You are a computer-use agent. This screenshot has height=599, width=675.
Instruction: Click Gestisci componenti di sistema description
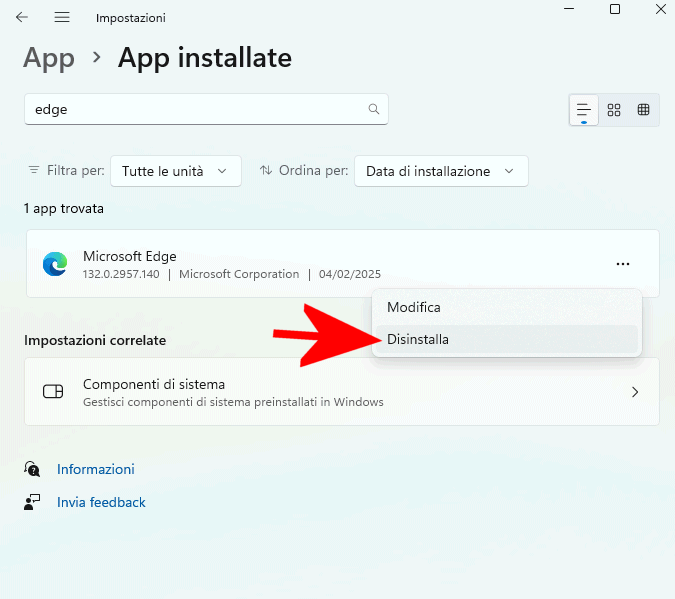pos(233,402)
